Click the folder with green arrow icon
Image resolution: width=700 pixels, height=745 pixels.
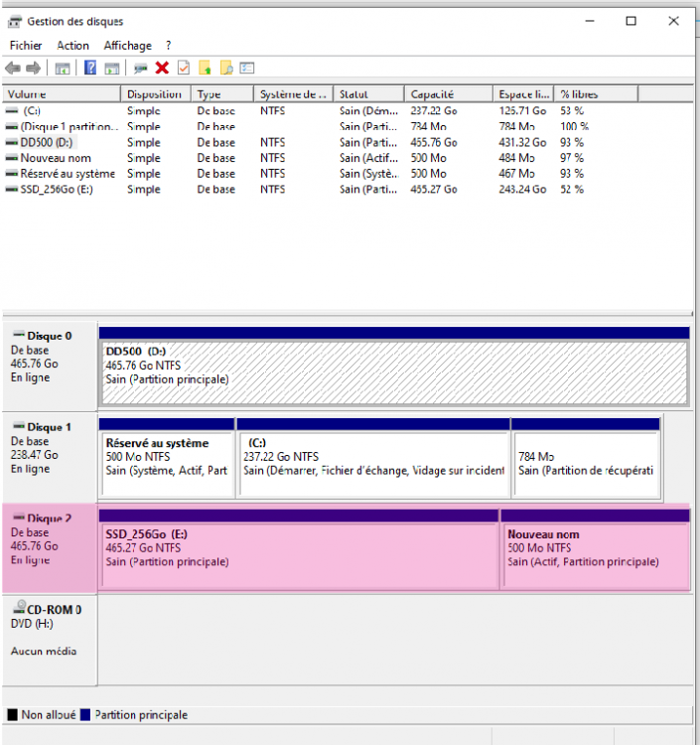pos(205,68)
